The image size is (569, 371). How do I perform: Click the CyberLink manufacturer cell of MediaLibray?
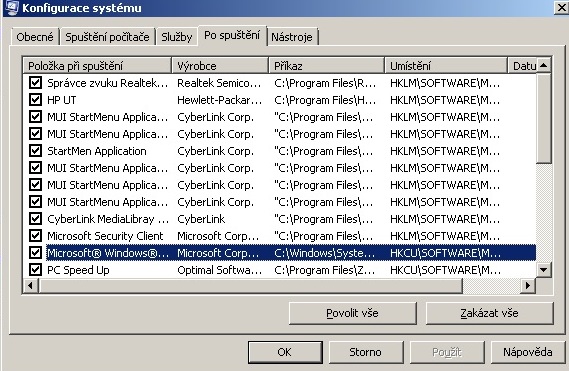[x=201, y=219]
